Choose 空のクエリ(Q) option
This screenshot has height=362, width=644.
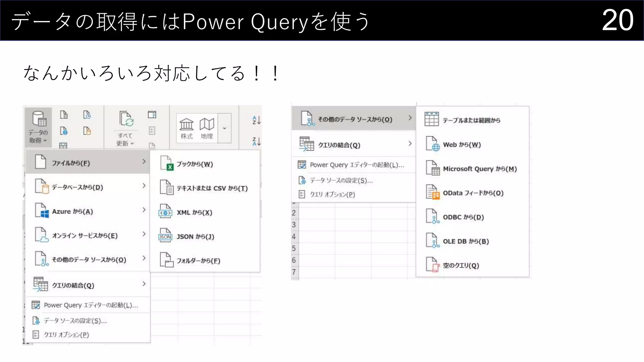click(x=473, y=265)
